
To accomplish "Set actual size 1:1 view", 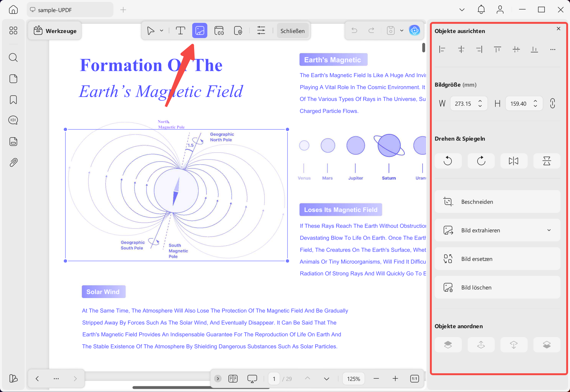I will tap(415, 379).
